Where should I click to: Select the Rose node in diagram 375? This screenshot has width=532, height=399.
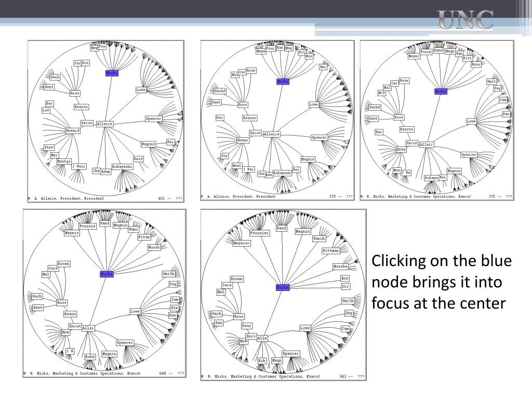click(404, 81)
